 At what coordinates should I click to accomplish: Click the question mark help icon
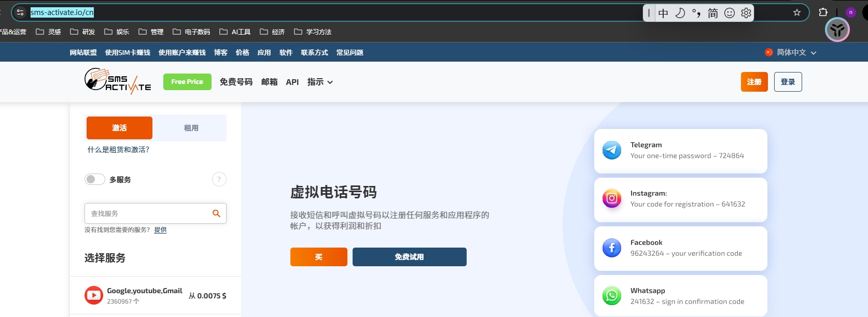click(x=219, y=179)
